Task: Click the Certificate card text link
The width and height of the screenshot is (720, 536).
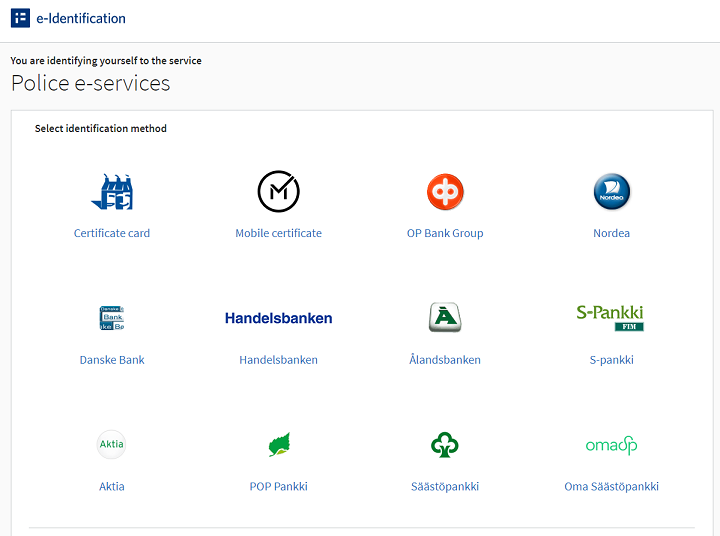Action: pos(112,233)
